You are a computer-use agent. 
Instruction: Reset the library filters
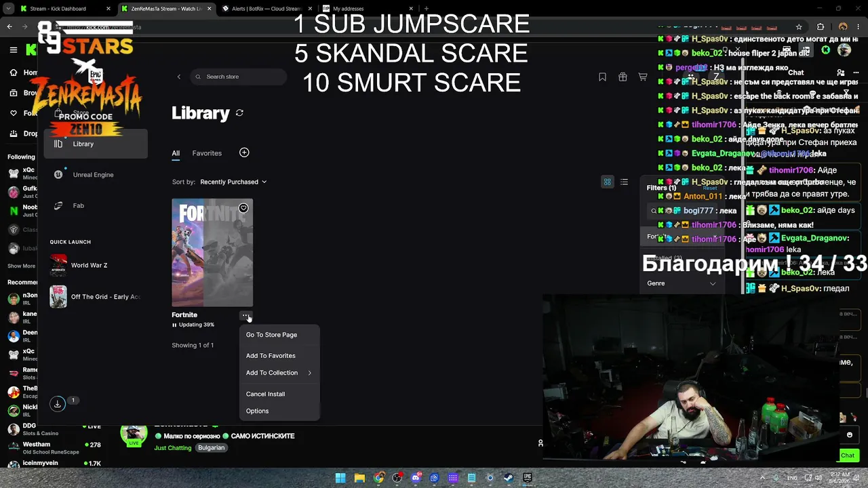710,188
